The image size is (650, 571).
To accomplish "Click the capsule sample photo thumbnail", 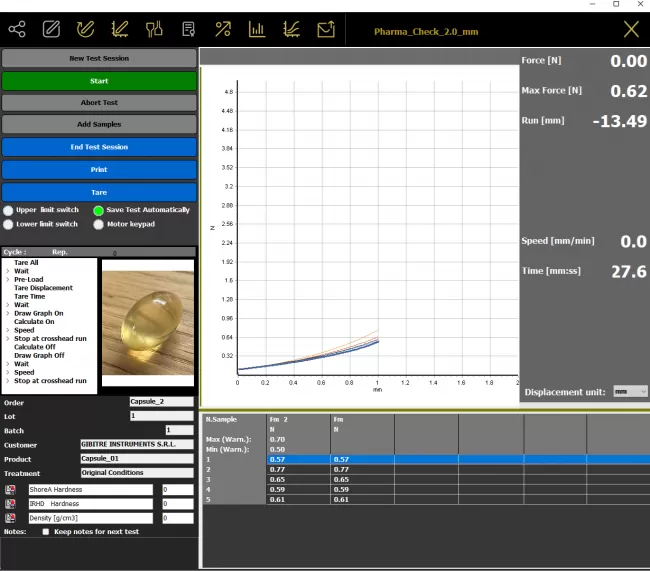I will [x=149, y=322].
